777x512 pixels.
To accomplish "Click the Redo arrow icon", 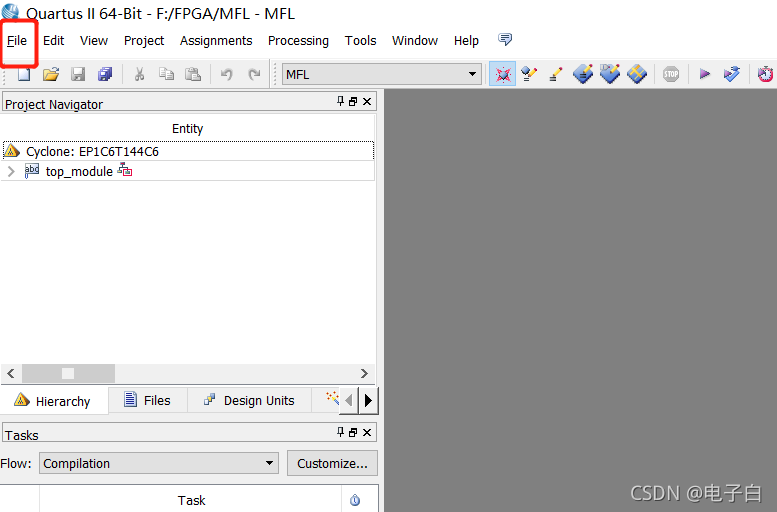I will tap(254, 74).
